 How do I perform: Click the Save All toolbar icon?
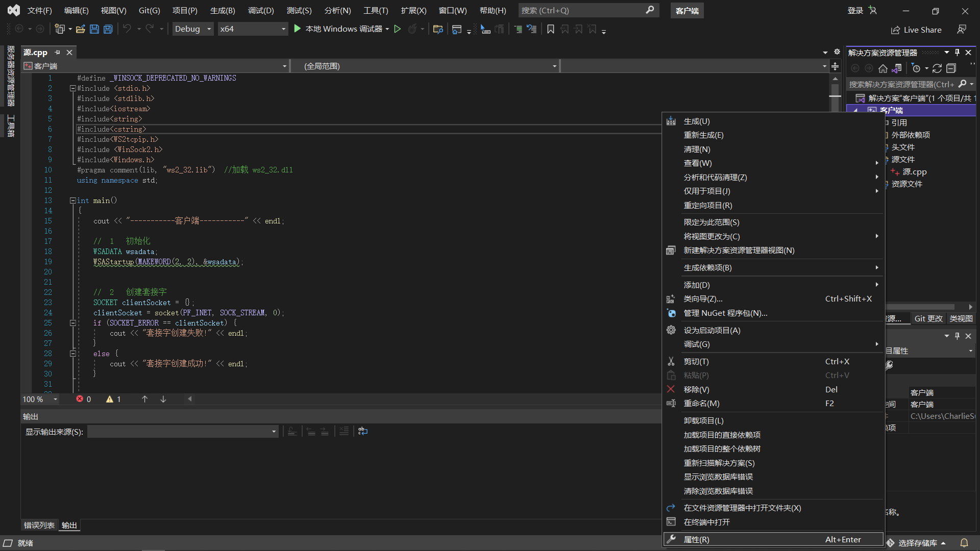click(108, 29)
